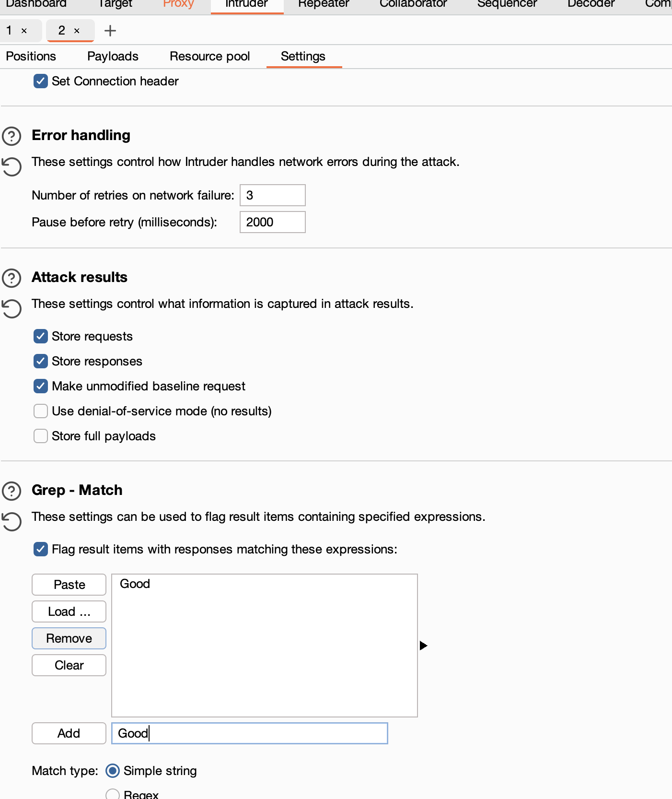Toggle Flag result items matching expressions
672x799 pixels.
pyautogui.click(x=41, y=549)
